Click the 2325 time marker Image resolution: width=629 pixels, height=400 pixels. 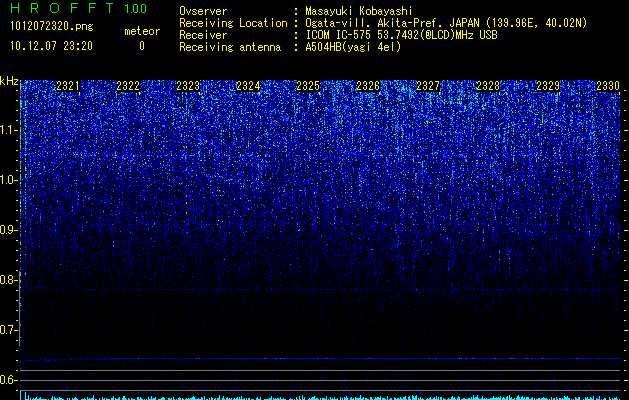(x=308, y=85)
